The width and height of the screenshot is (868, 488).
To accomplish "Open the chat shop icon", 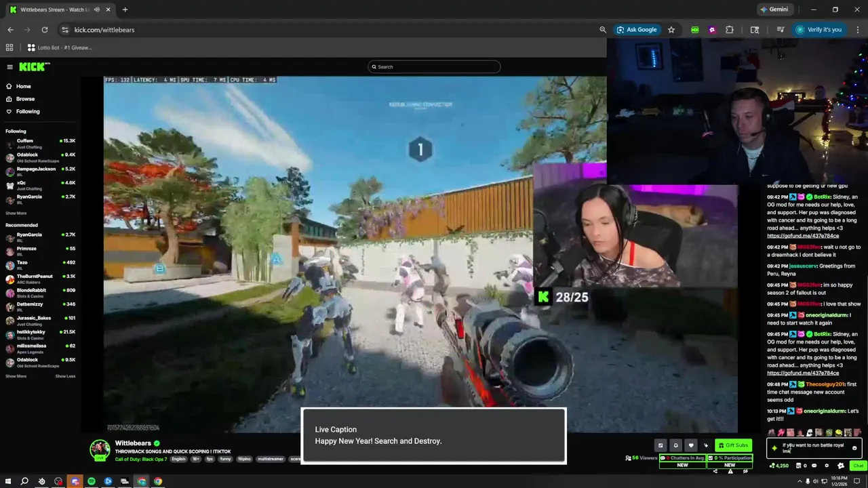I will [x=798, y=466].
